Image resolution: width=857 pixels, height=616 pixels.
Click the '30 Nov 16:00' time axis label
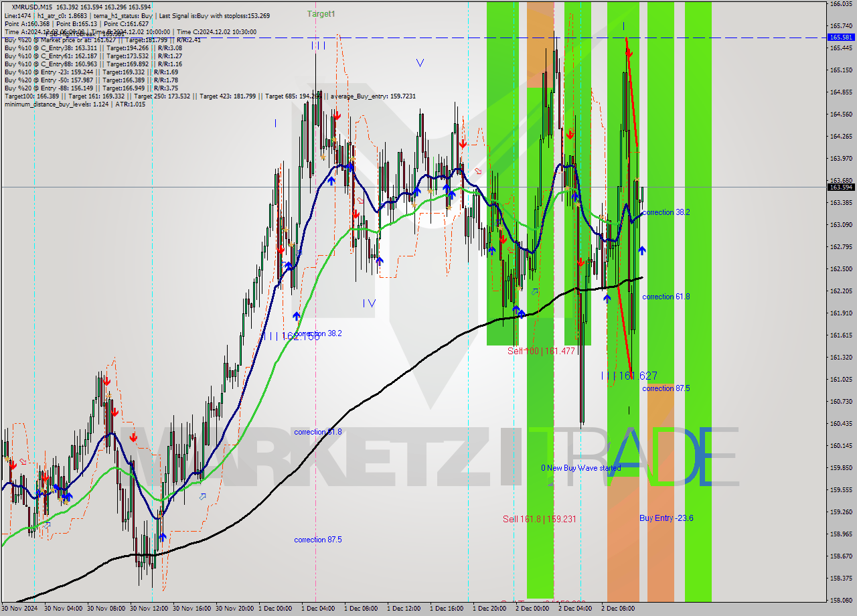(x=191, y=609)
